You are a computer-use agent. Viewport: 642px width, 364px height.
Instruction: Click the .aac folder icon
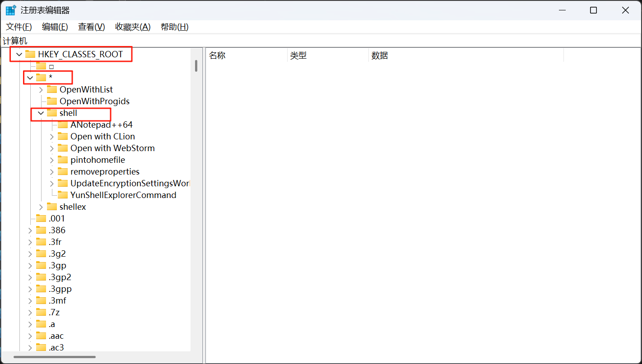point(41,336)
